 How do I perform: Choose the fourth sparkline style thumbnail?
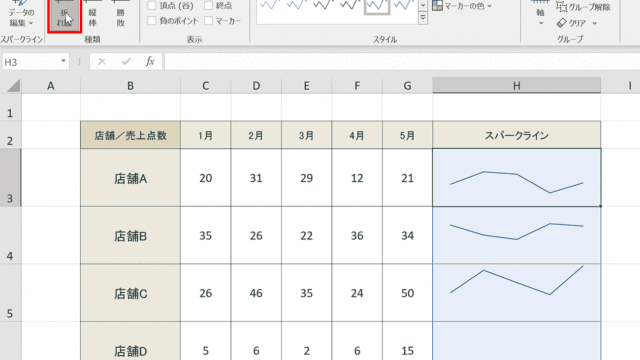[x=350, y=6]
